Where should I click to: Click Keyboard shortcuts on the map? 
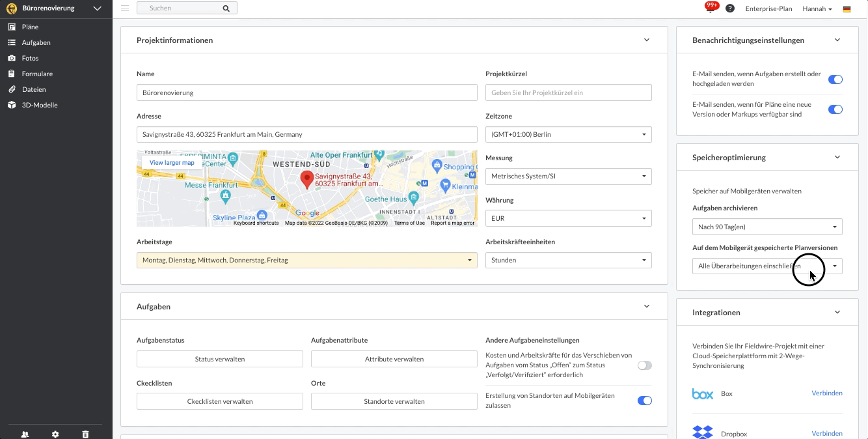pos(256,223)
